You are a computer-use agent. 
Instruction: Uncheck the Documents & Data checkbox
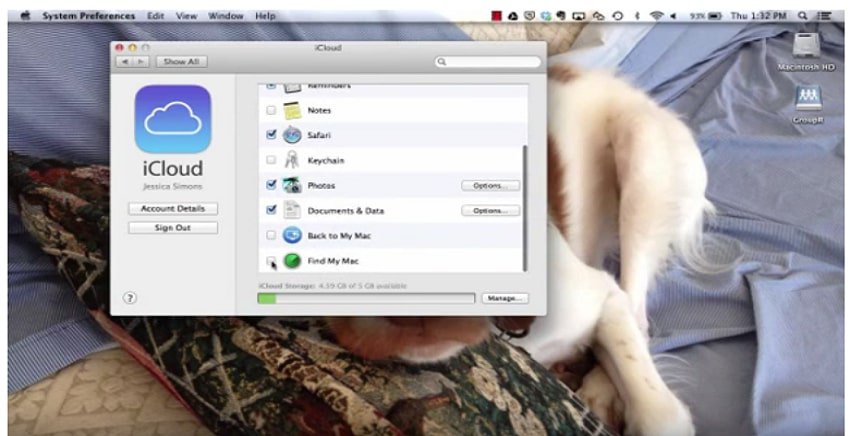pos(271,209)
